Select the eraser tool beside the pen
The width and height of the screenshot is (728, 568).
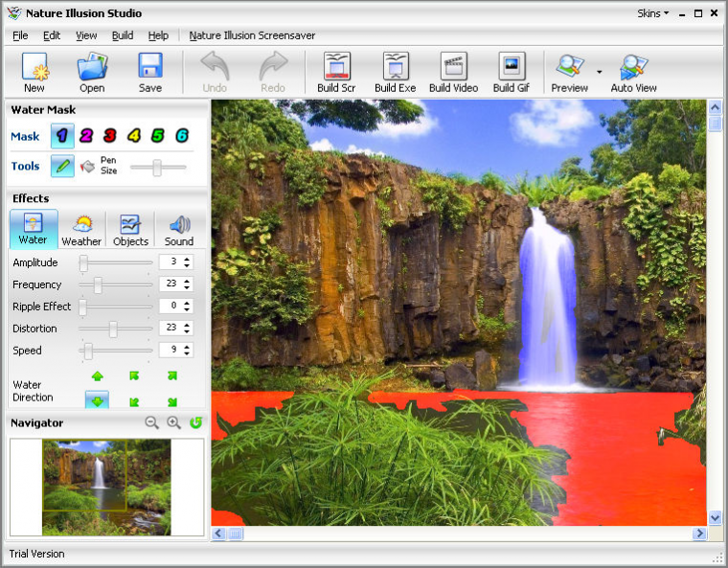[87, 166]
